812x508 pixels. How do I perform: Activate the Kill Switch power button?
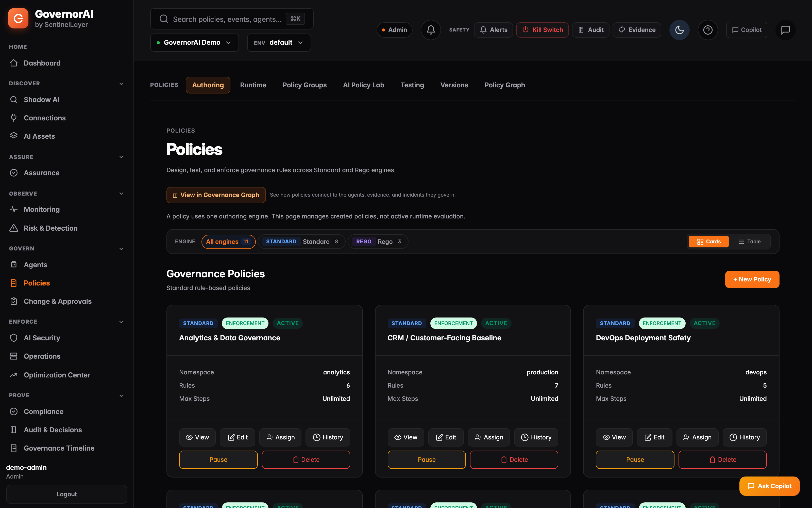[542, 30]
